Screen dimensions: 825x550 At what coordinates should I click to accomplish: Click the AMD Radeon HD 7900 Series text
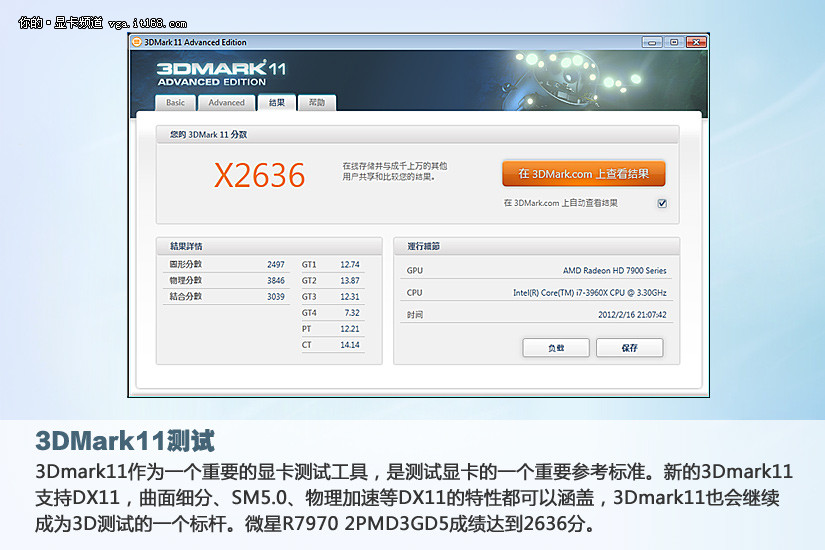615,271
